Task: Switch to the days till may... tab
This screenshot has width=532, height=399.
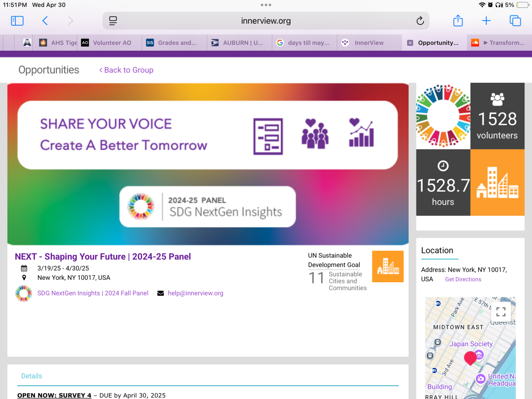Action: (x=305, y=43)
